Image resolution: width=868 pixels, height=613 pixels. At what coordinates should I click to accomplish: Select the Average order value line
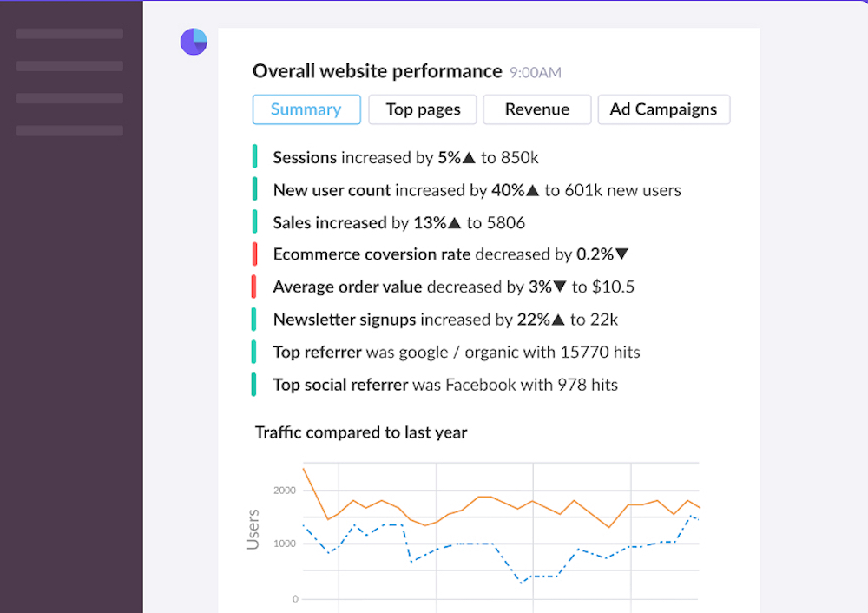[x=454, y=287]
